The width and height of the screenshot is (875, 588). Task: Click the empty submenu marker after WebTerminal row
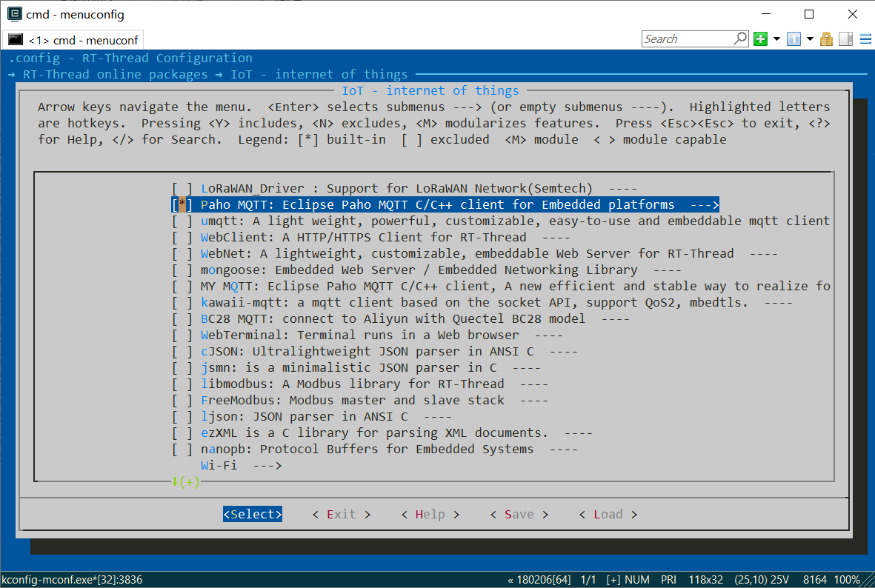pos(548,335)
